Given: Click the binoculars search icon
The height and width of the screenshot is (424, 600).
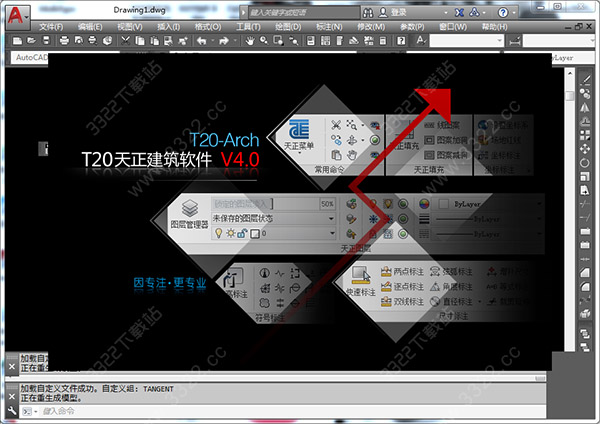Looking at the screenshot, I should [x=368, y=13].
